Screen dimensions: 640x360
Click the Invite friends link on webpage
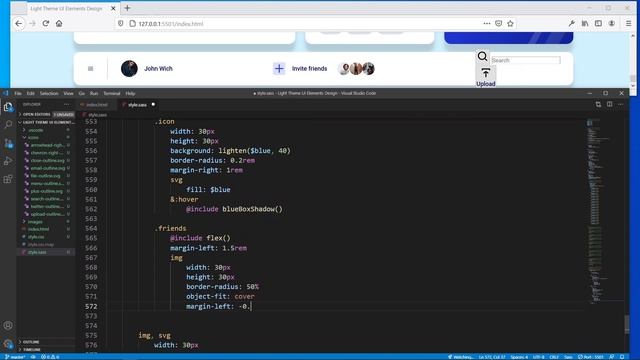coord(309,69)
